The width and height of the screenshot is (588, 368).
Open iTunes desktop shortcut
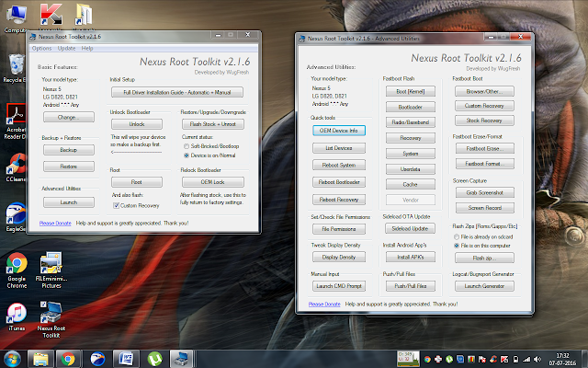pyautogui.click(x=17, y=316)
